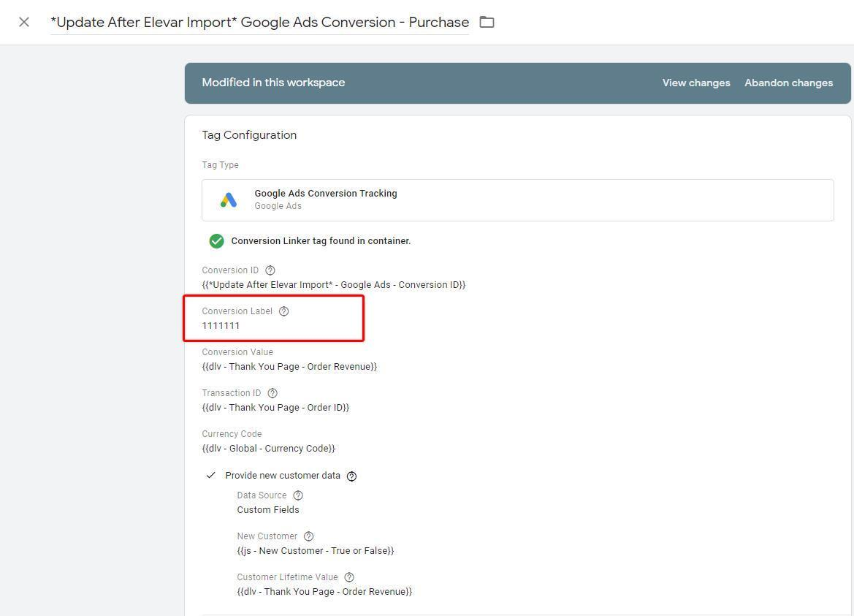
Task: Click Modified in this workspace banner text
Action: click(x=273, y=83)
